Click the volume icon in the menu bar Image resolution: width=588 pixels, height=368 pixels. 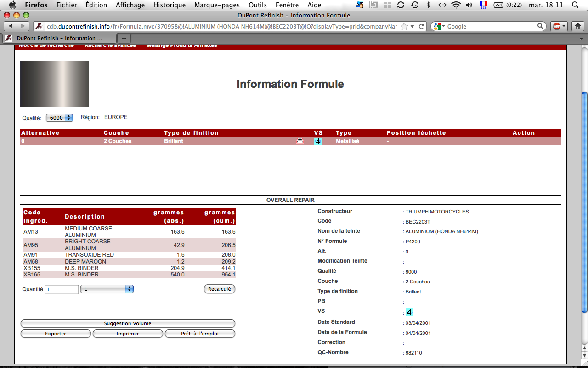point(469,5)
